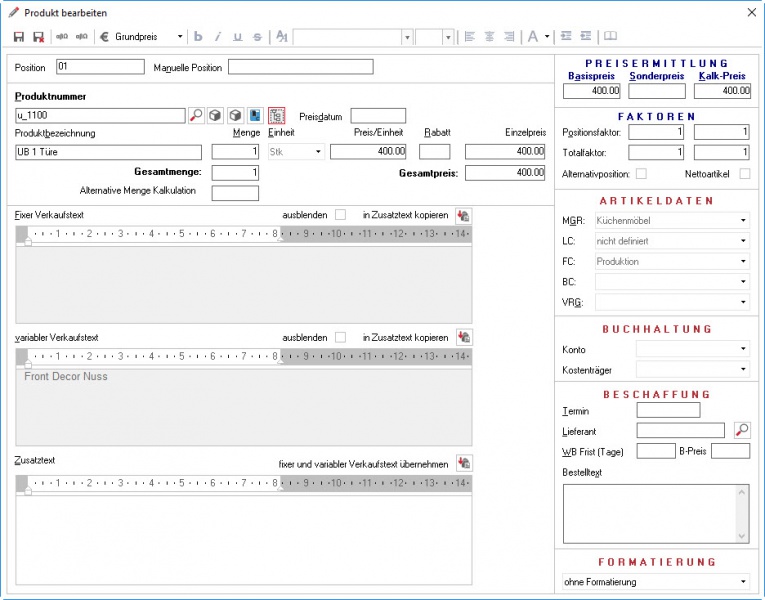The width and height of the screenshot is (765, 600).
Task: Enable the Nettoartikel checkbox
Action: pos(745,174)
